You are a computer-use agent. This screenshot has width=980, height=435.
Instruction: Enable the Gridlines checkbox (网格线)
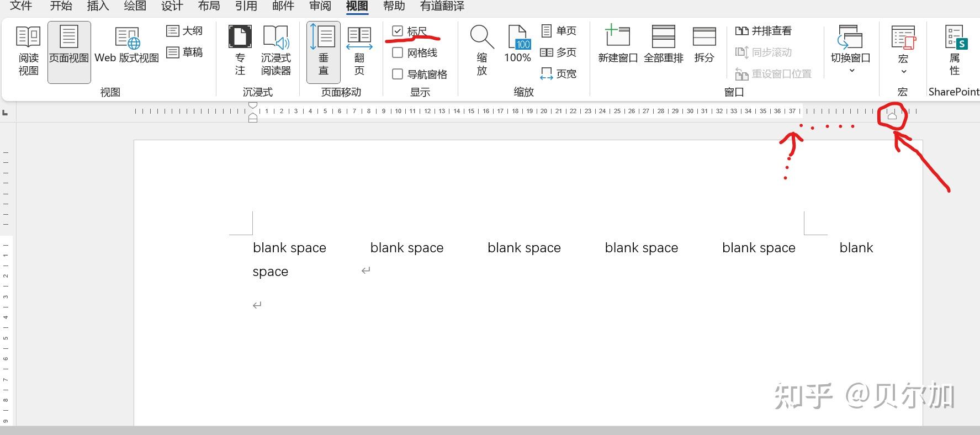pos(398,52)
